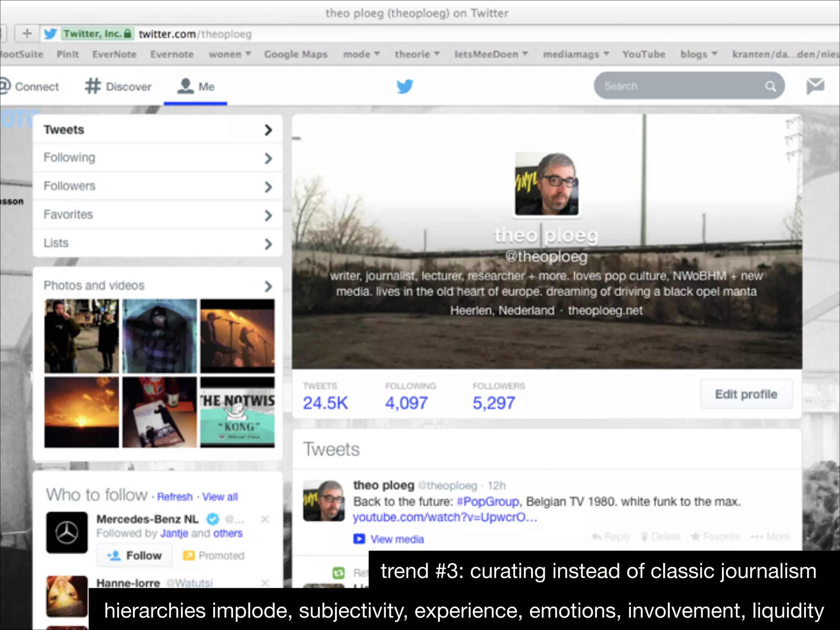Dismiss Hanne-lorre suggestion
The height and width of the screenshot is (630, 840).
tap(265, 583)
